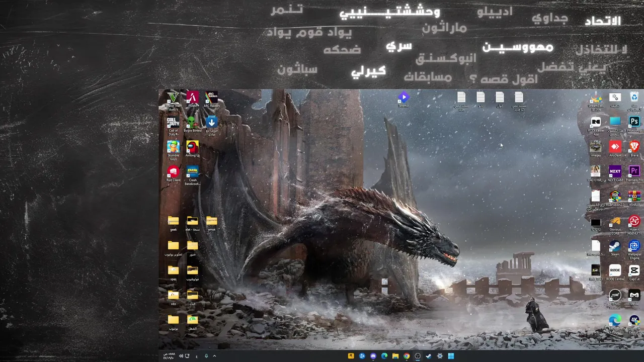Open the CapCut desktop shortcut

[x=634, y=273]
